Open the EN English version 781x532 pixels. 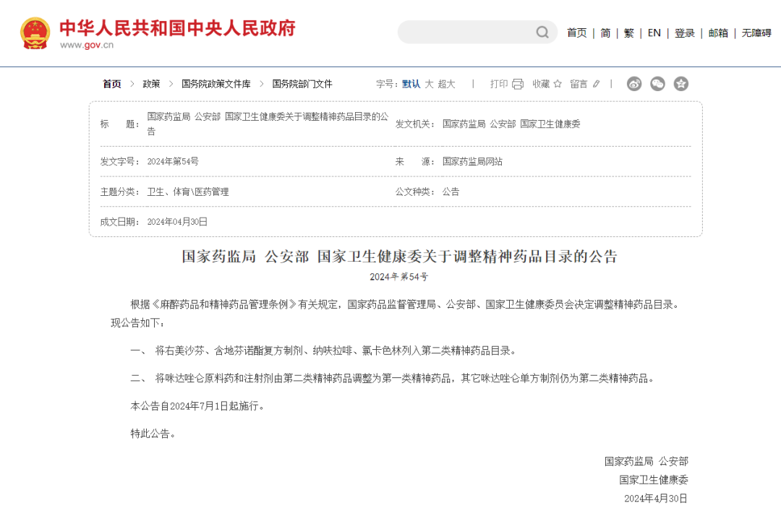click(x=654, y=33)
